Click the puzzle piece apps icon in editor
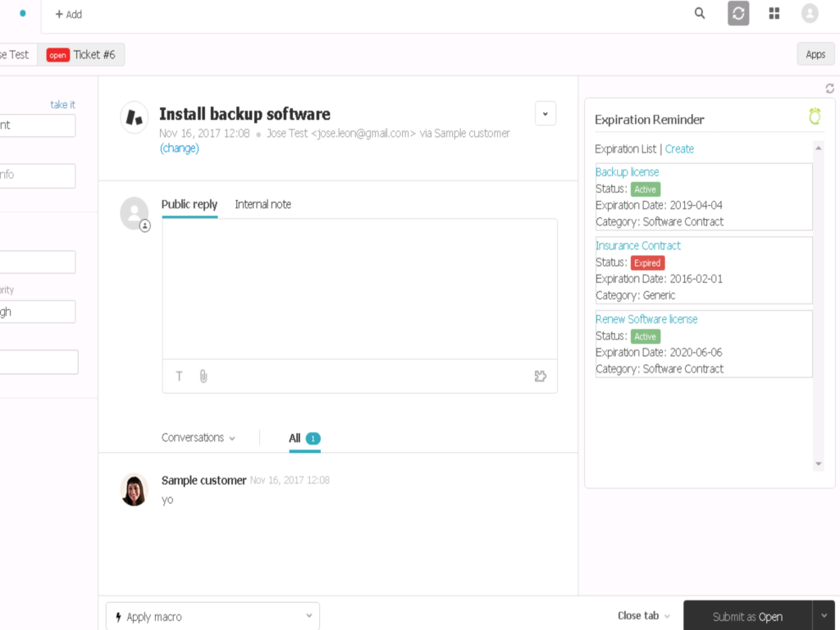This screenshot has width=840, height=630. coord(540,377)
